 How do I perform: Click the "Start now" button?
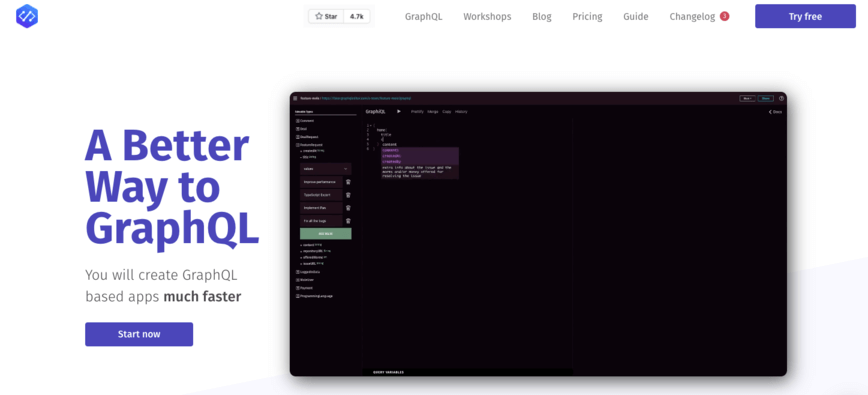pyautogui.click(x=139, y=334)
